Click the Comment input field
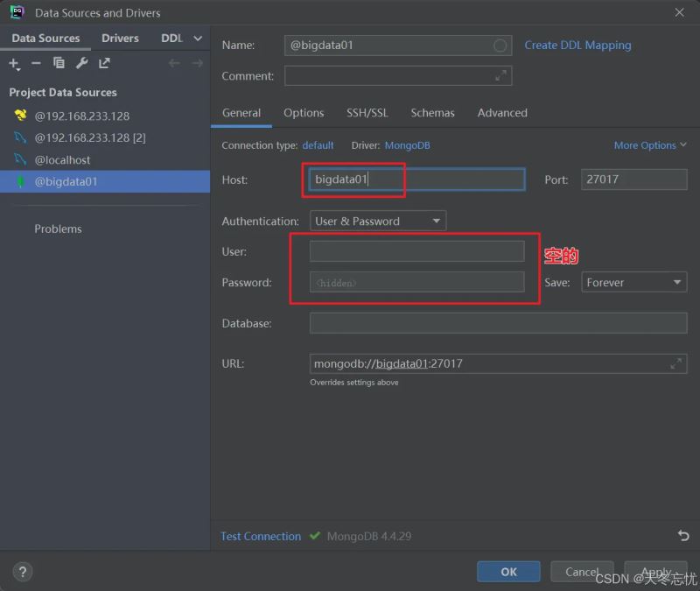 pos(398,76)
